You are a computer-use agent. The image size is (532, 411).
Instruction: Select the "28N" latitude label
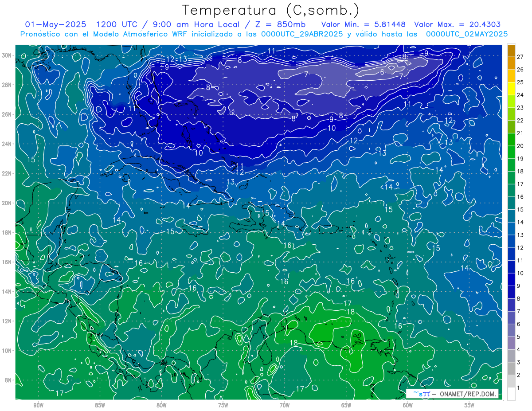[7, 85]
